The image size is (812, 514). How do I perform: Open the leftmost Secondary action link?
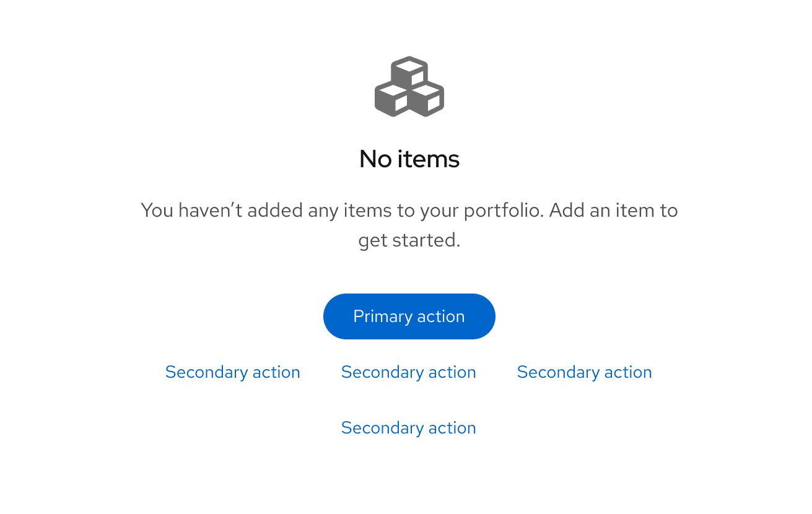232,372
